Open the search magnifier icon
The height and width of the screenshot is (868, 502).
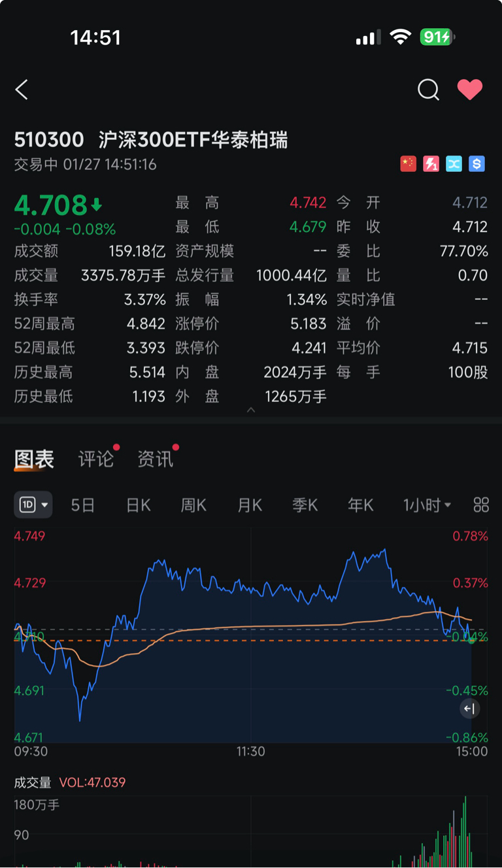428,90
